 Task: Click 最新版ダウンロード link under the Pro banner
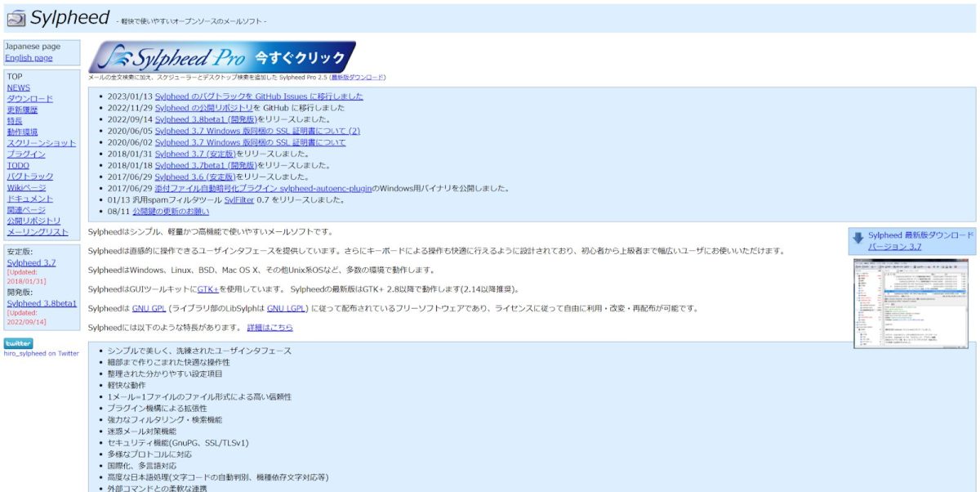coord(357,78)
